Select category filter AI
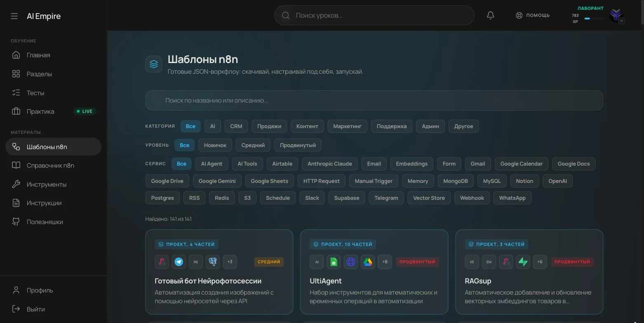This screenshot has height=323, width=644. tap(212, 126)
